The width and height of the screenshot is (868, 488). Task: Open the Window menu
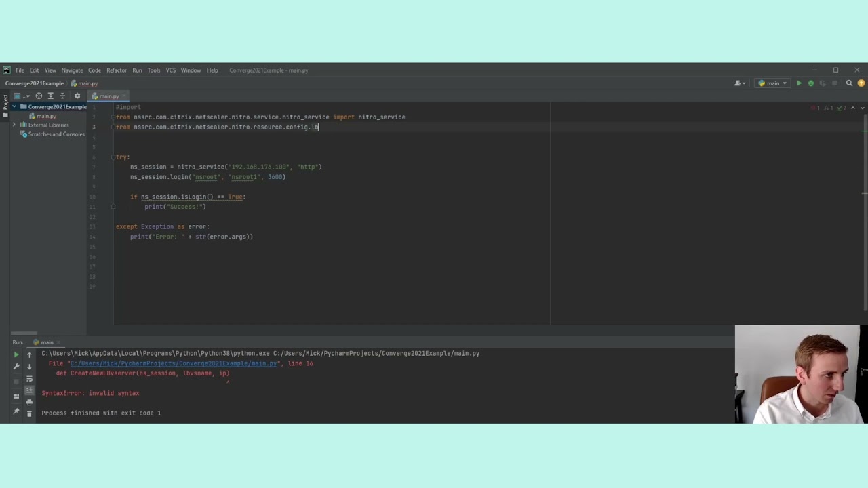(x=191, y=70)
